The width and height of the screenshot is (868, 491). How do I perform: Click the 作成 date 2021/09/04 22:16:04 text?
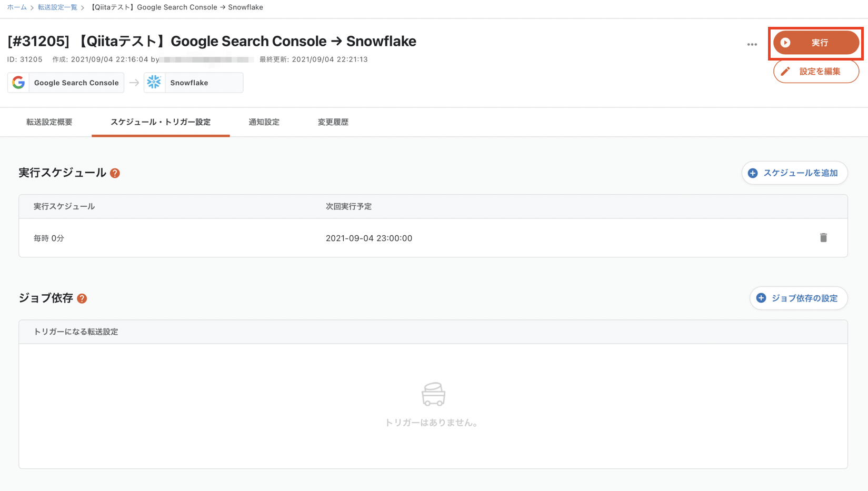[100, 59]
